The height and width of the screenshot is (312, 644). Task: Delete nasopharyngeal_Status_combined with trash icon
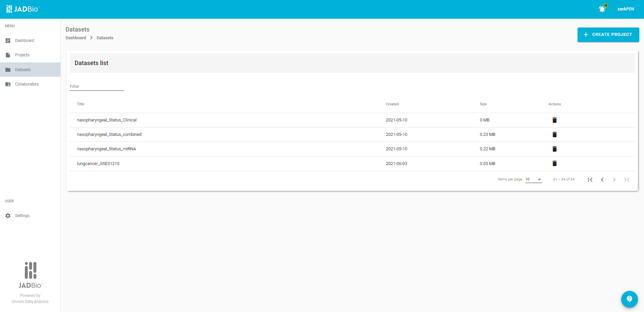pyautogui.click(x=554, y=135)
